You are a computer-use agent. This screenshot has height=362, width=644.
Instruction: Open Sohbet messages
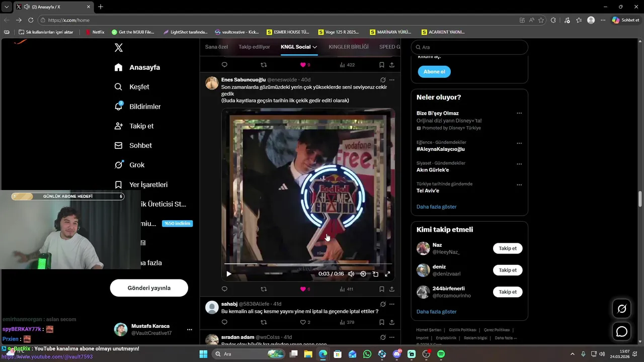(133, 145)
